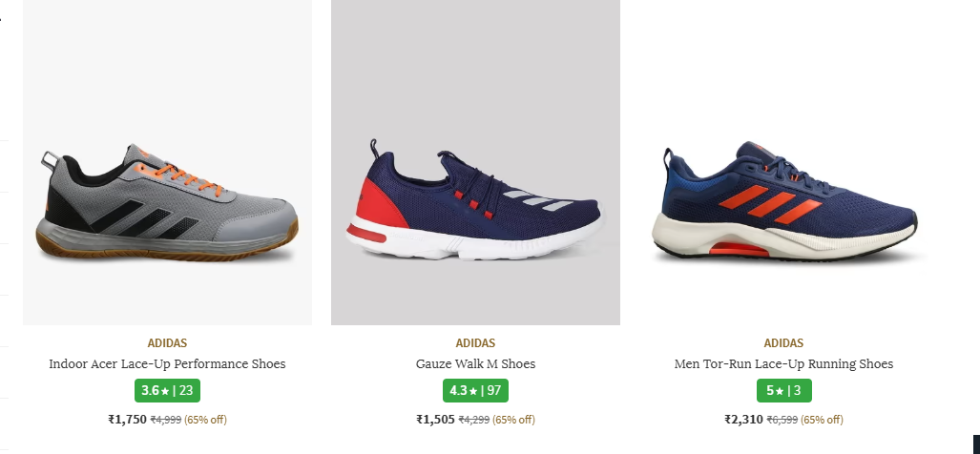Click the ₹1,505 price

coord(435,419)
